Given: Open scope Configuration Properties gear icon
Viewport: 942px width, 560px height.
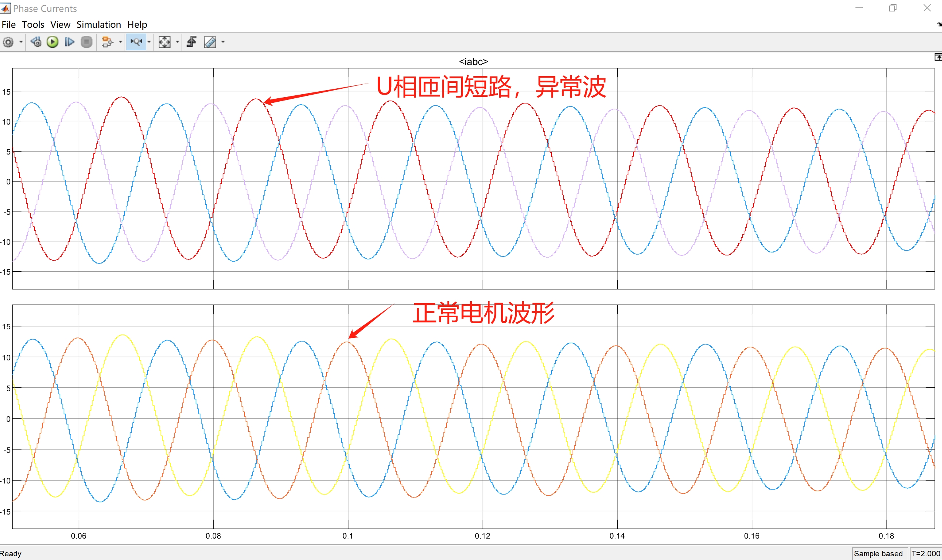Looking at the screenshot, I should tap(8, 42).
